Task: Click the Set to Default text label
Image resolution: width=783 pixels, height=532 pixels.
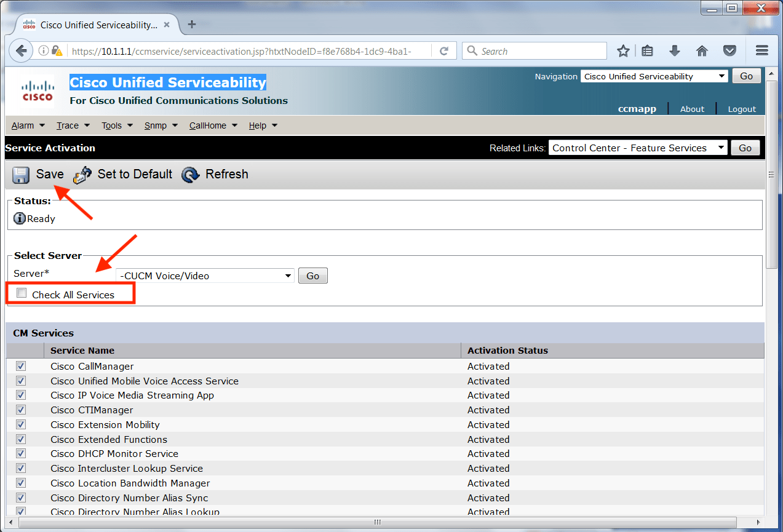Action: 135,174
